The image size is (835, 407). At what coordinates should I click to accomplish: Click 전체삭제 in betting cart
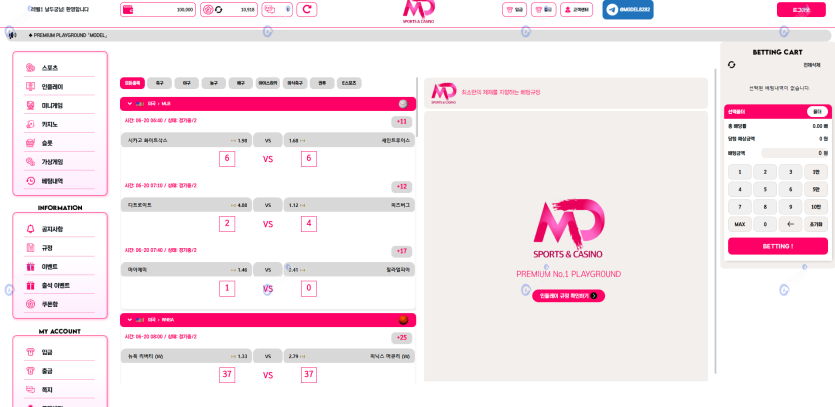pos(812,64)
